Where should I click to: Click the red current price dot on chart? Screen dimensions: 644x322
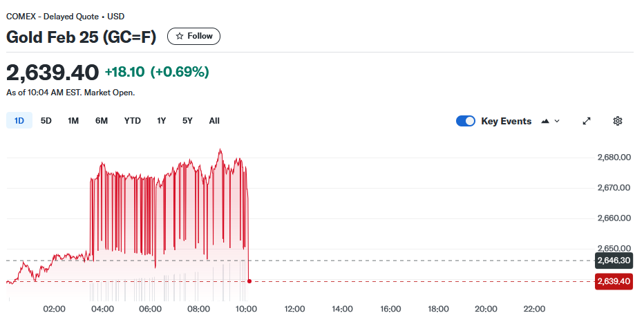click(249, 281)
